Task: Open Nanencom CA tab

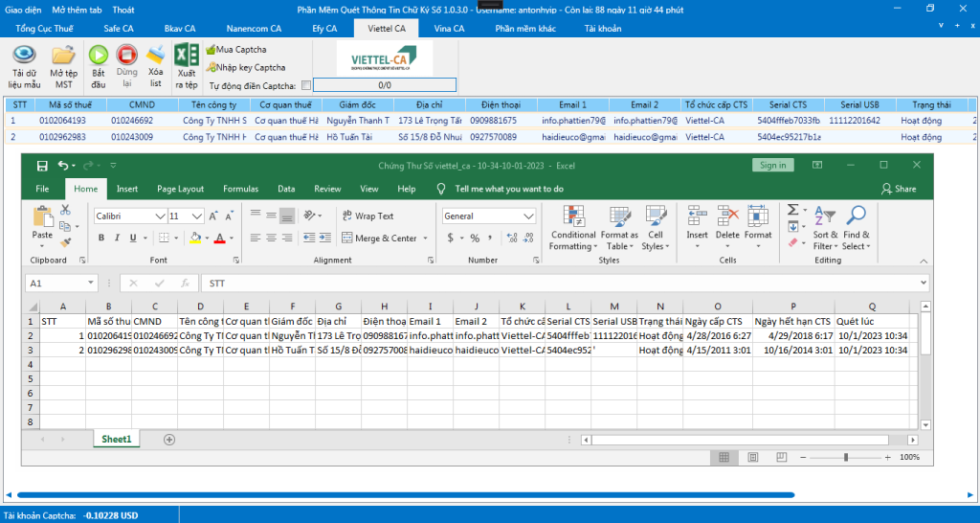Action: [254, 29]
